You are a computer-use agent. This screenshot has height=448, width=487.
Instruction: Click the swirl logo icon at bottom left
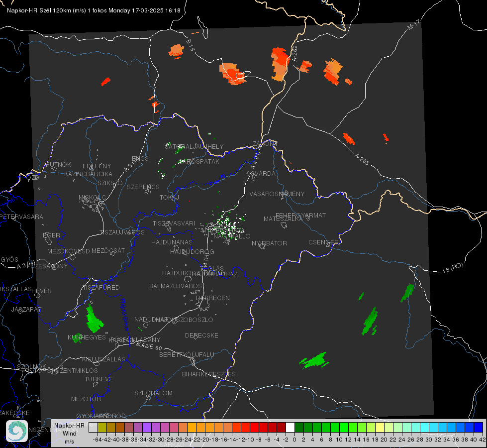17,431
